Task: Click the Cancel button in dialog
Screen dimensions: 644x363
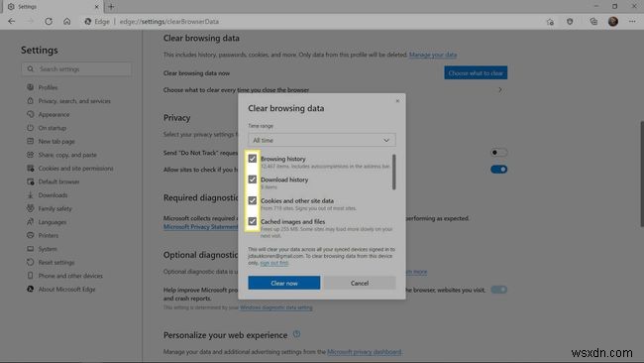Action: tap(360, 283)
